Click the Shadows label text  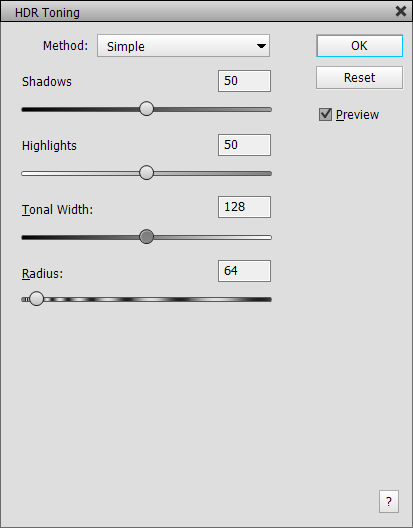point(47,81)
